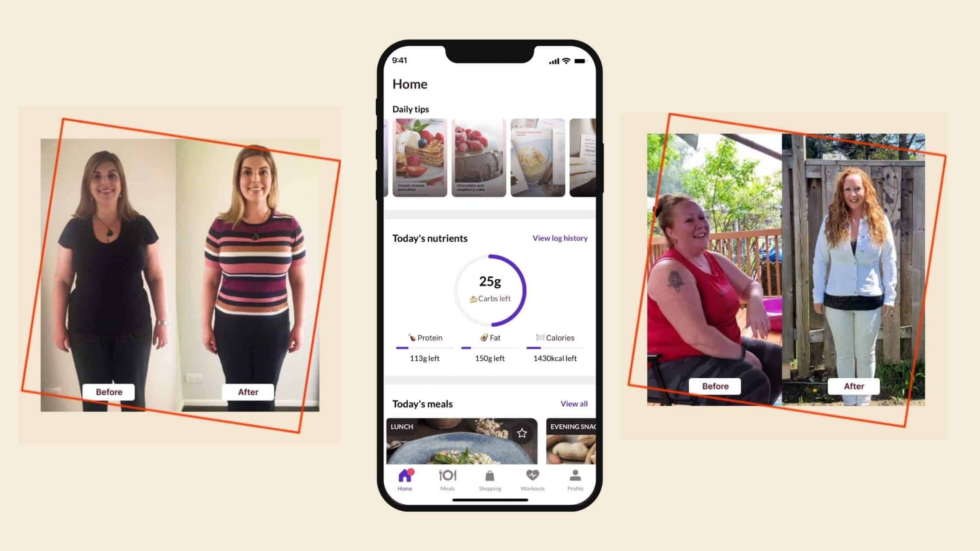Tap the Shopping icon in navigation bar
This screenshot has width=980, height=551.
click(489, 479)
